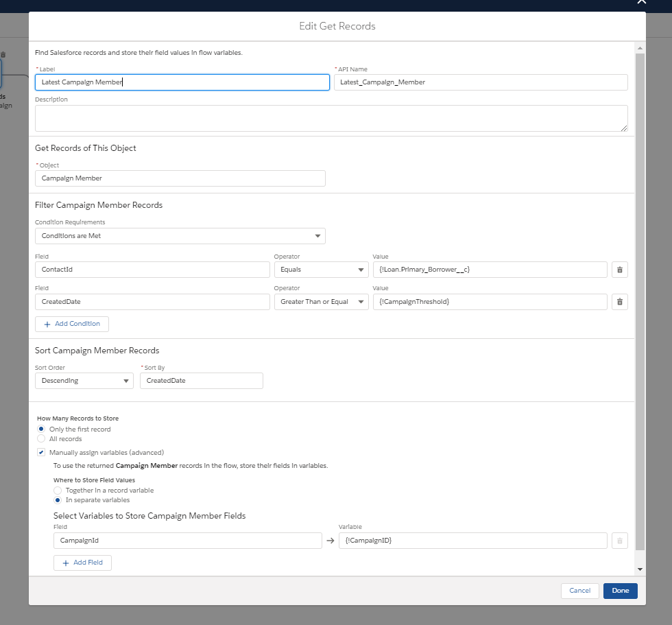Click the plus icon in Add Field

[x=66, y=563]
